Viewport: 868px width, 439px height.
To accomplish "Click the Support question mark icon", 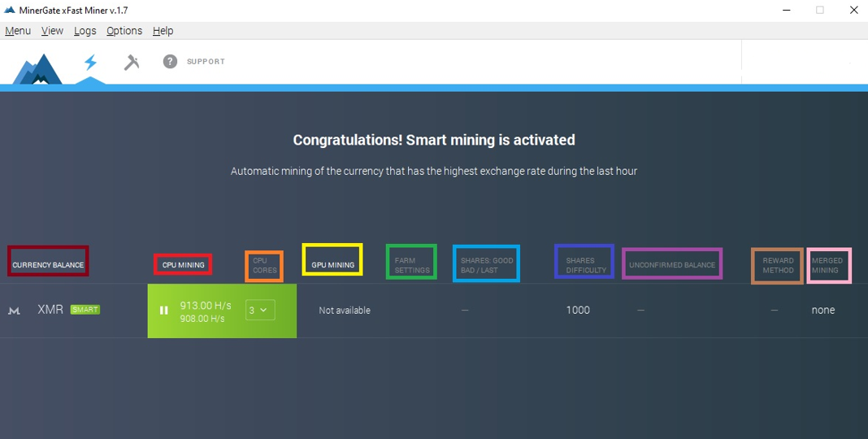I will click(x=170, y=62).
